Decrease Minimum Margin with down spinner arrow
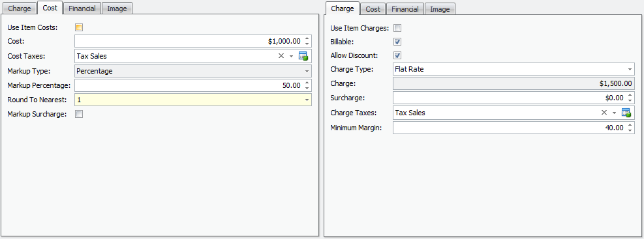The width and height of the screenshot is (644, 239). pos(630,130)
